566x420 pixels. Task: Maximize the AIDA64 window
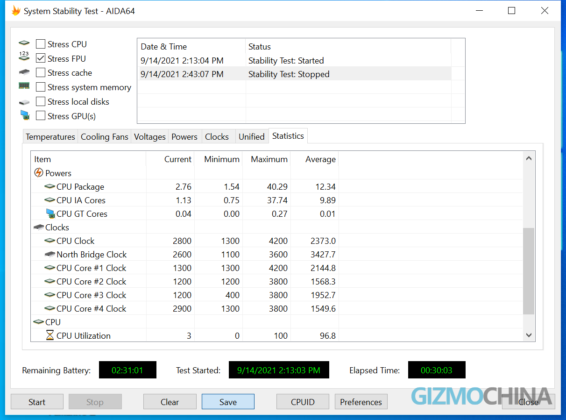511,11
